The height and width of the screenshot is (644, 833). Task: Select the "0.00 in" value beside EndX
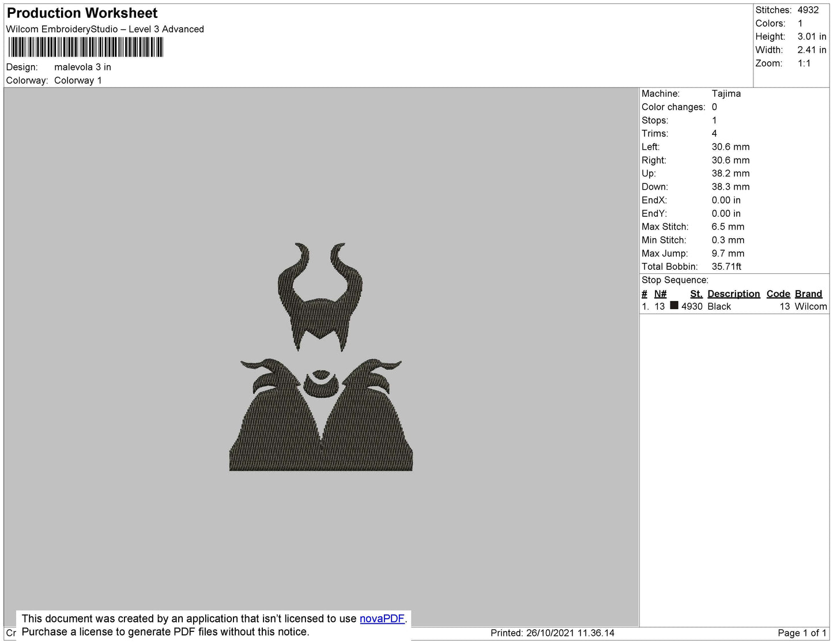(x=726, y=200)
